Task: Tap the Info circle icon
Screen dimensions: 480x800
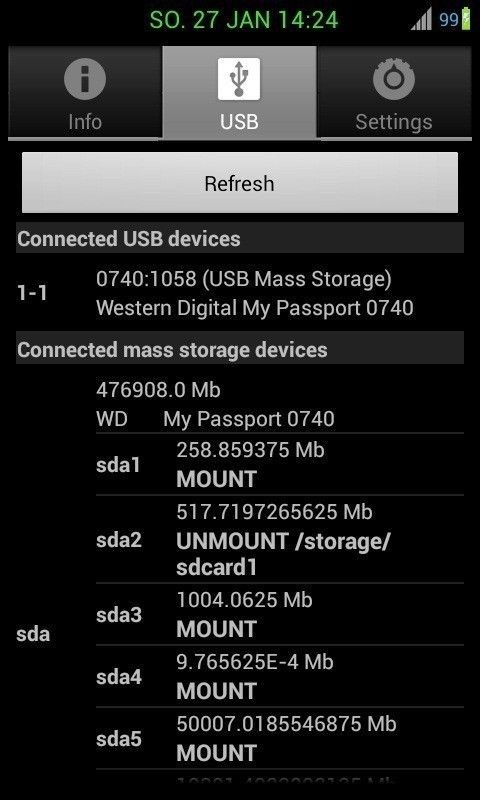Action: 85,79
